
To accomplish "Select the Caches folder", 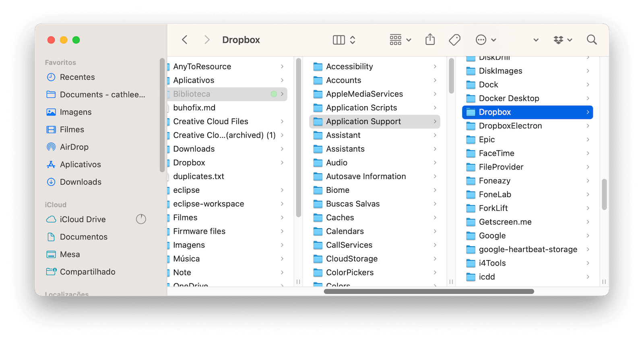I will point(375,218).
